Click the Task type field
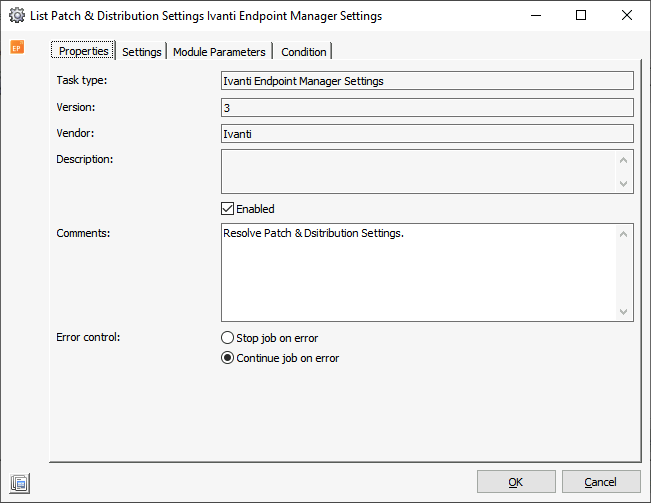651x503 pixels. (x=427, y=81)
